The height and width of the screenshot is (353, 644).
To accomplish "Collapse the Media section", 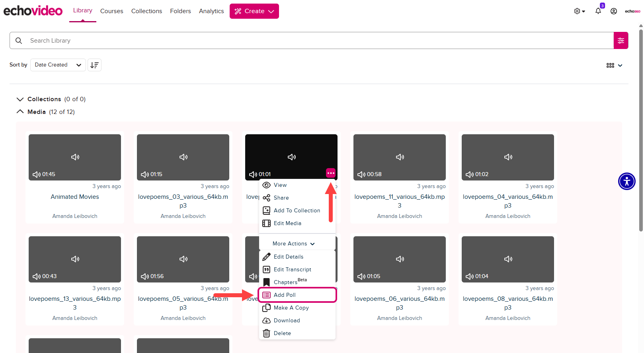I will (x=20, y=112).
